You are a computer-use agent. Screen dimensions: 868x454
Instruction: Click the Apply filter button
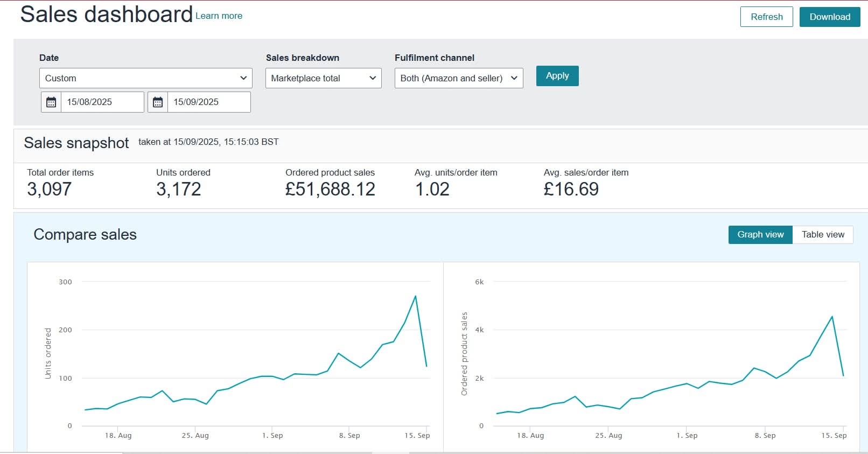[x=557, y=76]
